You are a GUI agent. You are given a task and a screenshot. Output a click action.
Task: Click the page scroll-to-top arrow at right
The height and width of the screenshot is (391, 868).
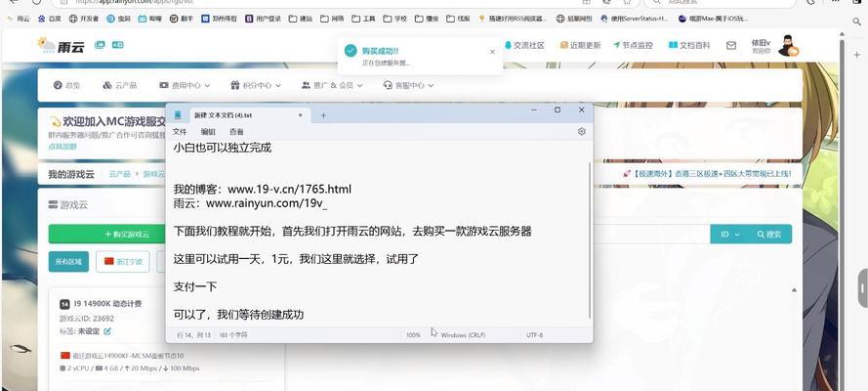click(795, 289)
